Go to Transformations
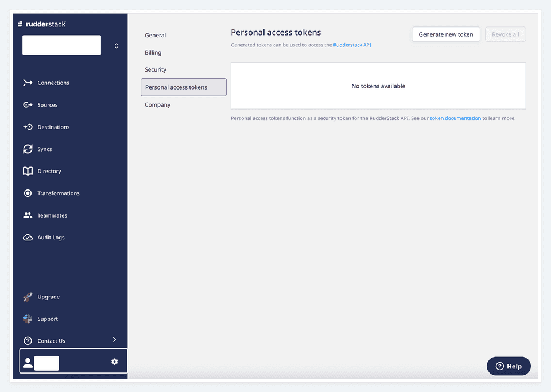The height and width of the screenshot is (392, 551). coord(59,193)
